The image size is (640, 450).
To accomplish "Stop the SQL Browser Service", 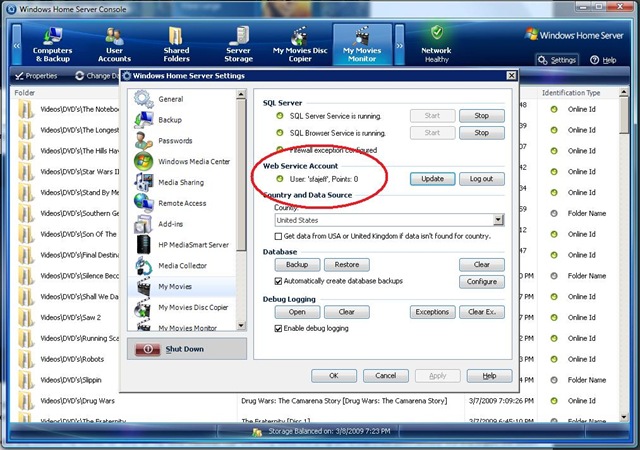I will [482, 133].
